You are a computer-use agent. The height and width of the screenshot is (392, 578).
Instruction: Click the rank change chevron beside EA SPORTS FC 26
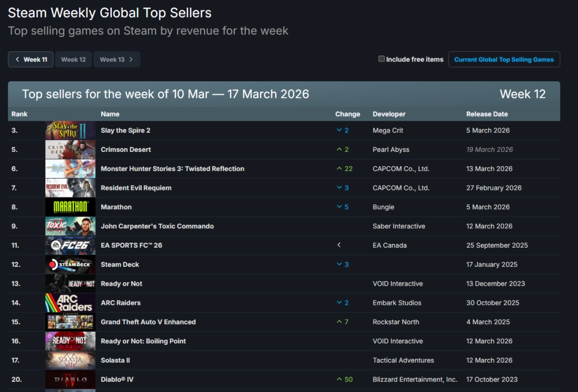click(x=339, y=245)
